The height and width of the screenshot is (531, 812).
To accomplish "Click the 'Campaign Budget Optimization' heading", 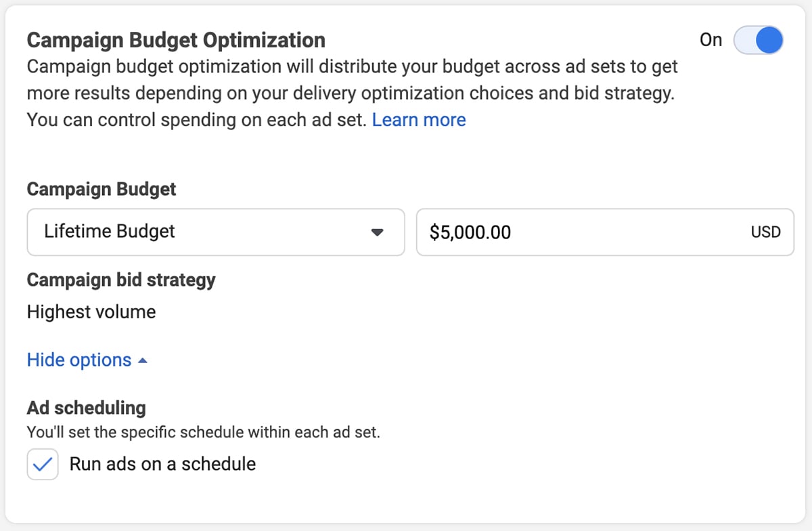I will click(176, 40).
